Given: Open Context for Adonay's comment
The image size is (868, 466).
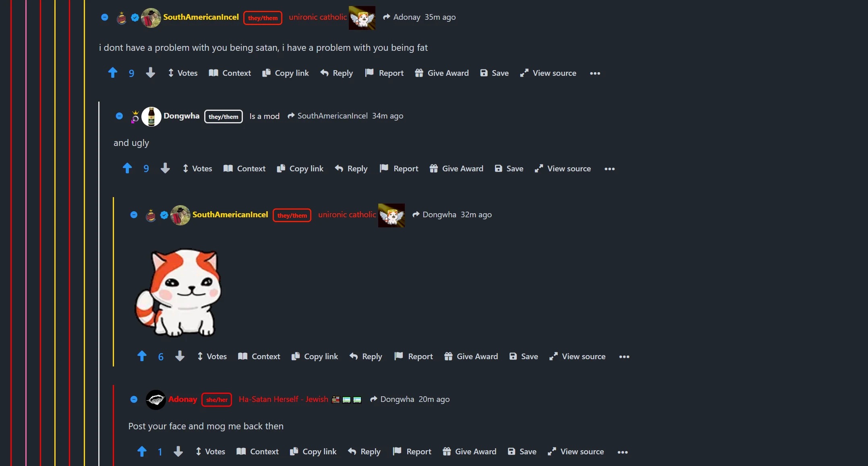Looking at the screenshot, I should (257, 451).
